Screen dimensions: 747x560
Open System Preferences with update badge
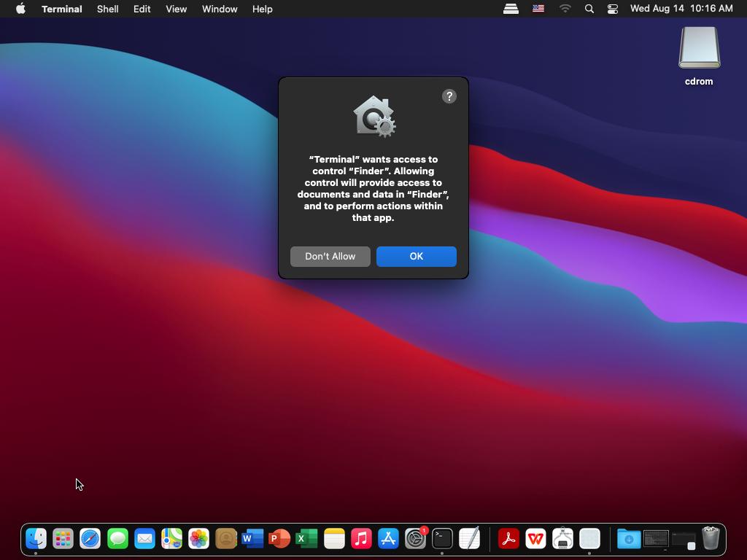point(415,539)
